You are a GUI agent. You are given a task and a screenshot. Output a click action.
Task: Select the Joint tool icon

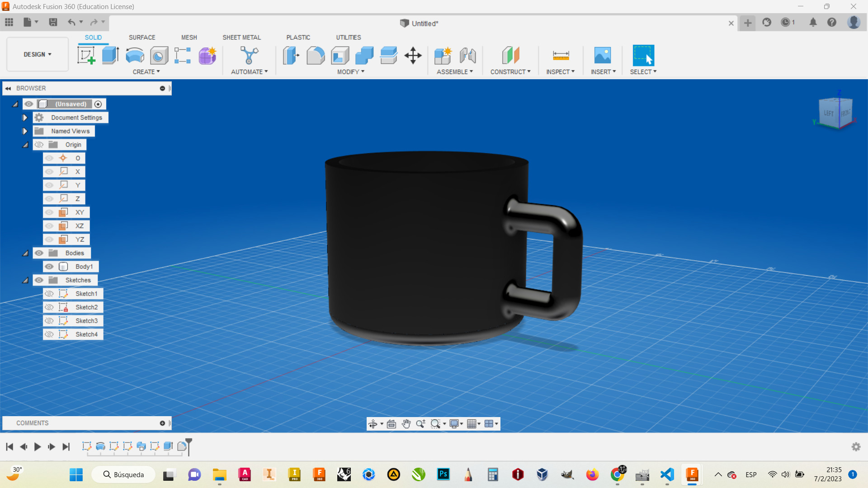[x=467, y=56]
